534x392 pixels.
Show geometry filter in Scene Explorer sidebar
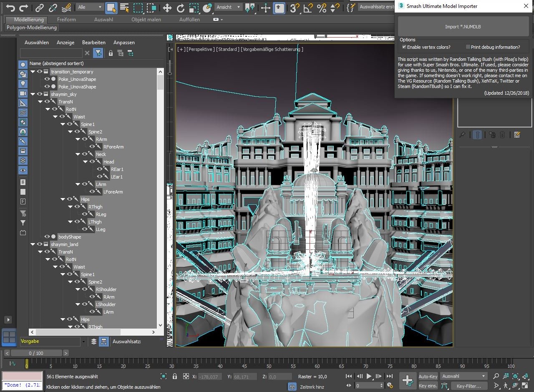(x=23, y=65)
